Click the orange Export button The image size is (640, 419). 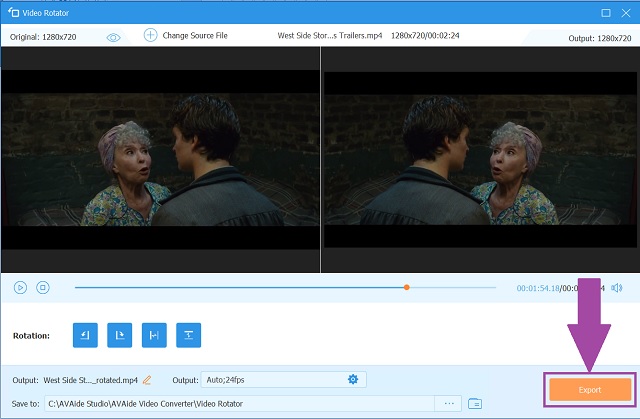pyautogui.click(x=590, y=390)
